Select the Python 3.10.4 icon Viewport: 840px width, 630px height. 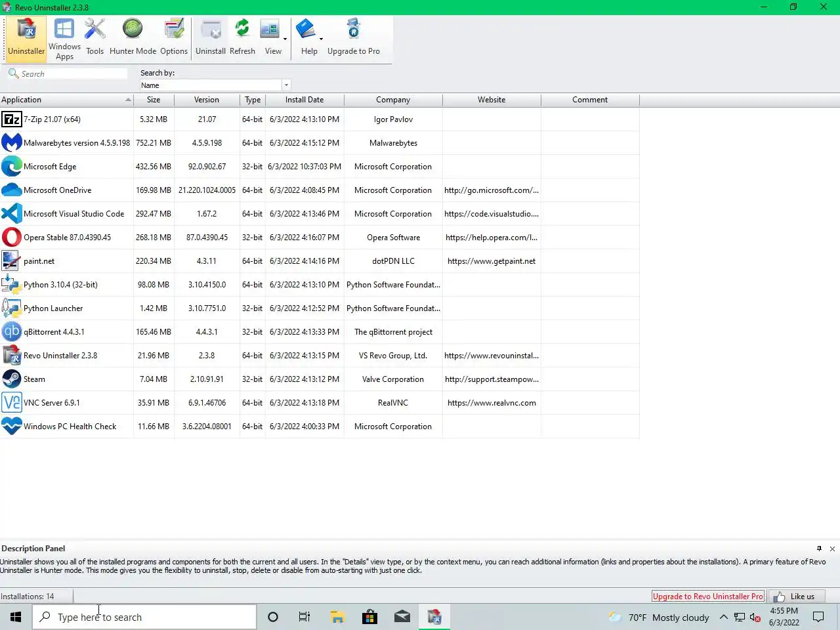click(11, 285)
